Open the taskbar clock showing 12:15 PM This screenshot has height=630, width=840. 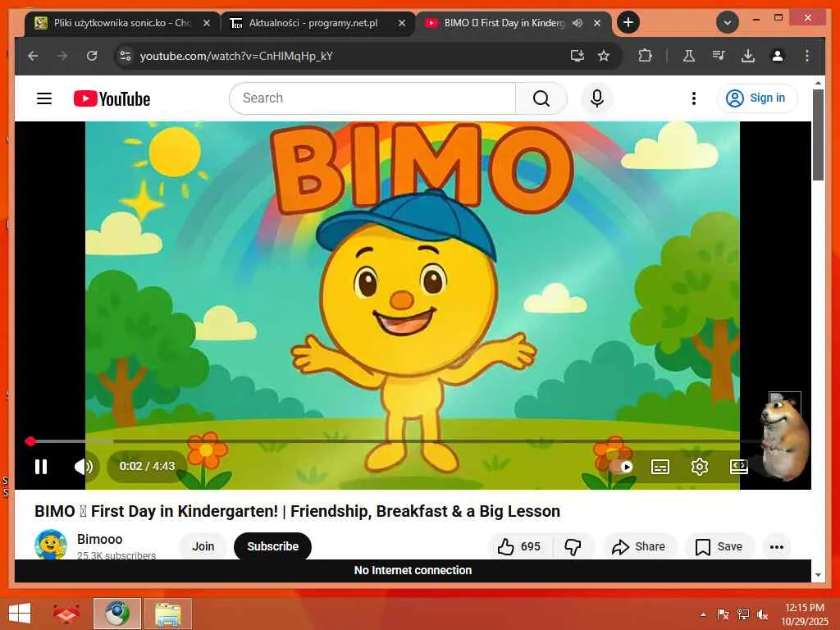(804, 614)
